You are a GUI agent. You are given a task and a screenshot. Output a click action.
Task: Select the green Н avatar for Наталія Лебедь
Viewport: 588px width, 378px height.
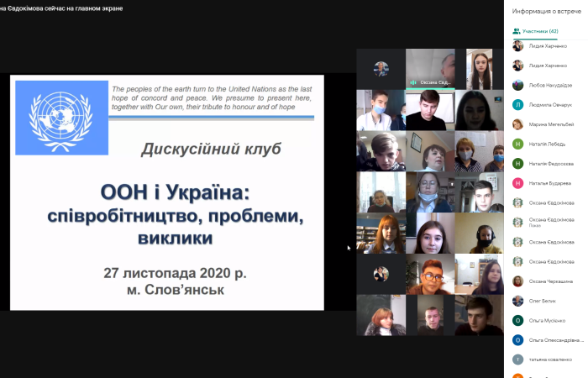point(518,144)
